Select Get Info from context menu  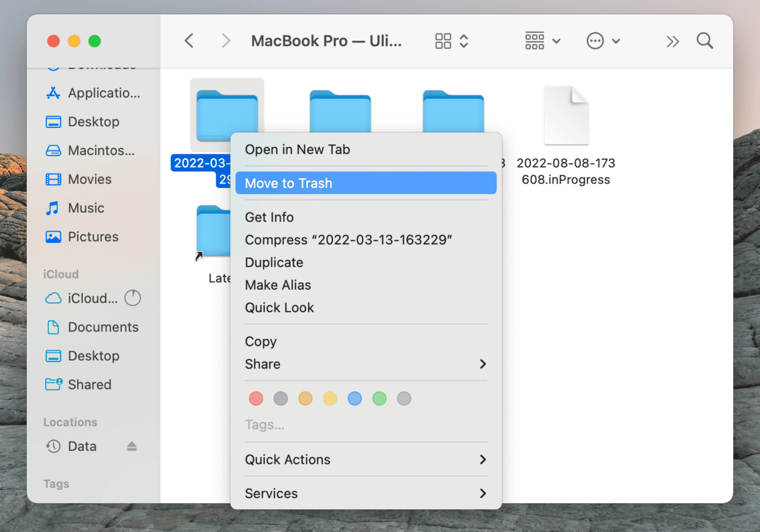click(269, 217)
